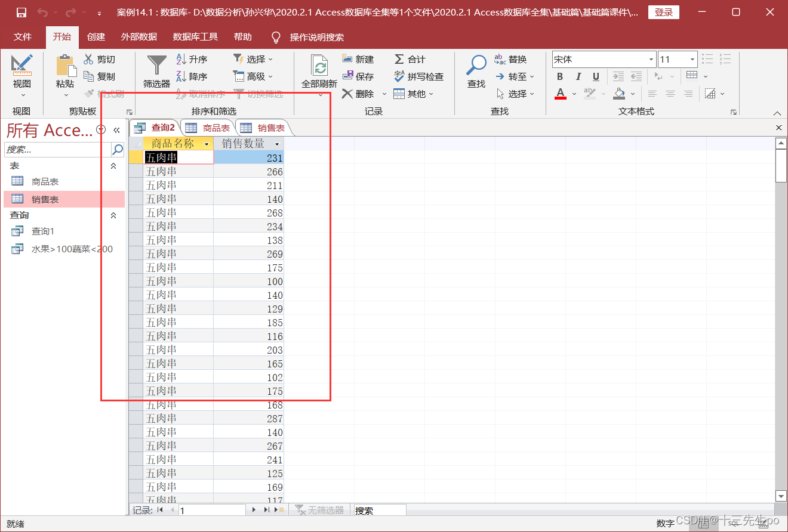Open 销售数量 column filter arrow
The image size is (788, 532).
point(277,144)
